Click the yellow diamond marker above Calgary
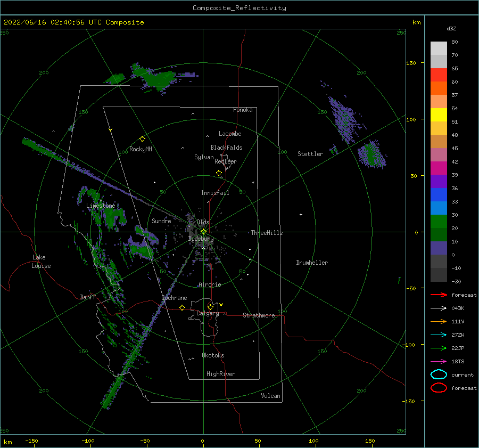This screenshot has width=479, height=448. pyautogui.click(x=210, y=307)
